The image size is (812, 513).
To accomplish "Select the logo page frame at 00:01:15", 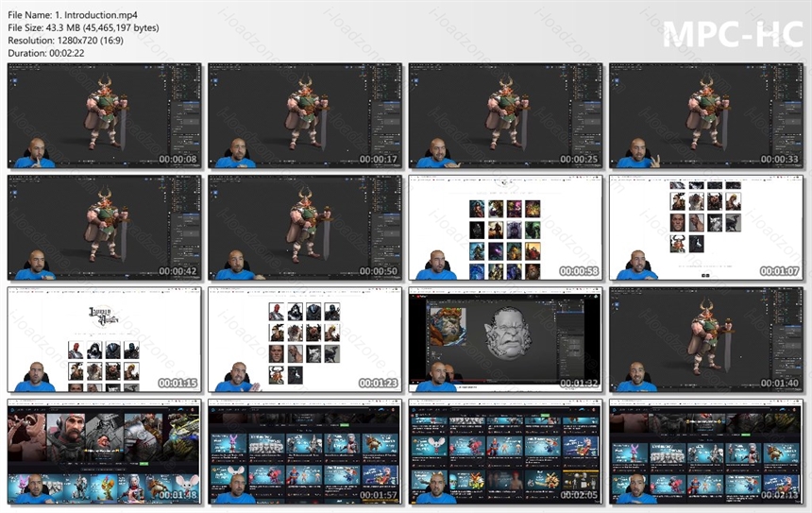I will tap(105, 339).
